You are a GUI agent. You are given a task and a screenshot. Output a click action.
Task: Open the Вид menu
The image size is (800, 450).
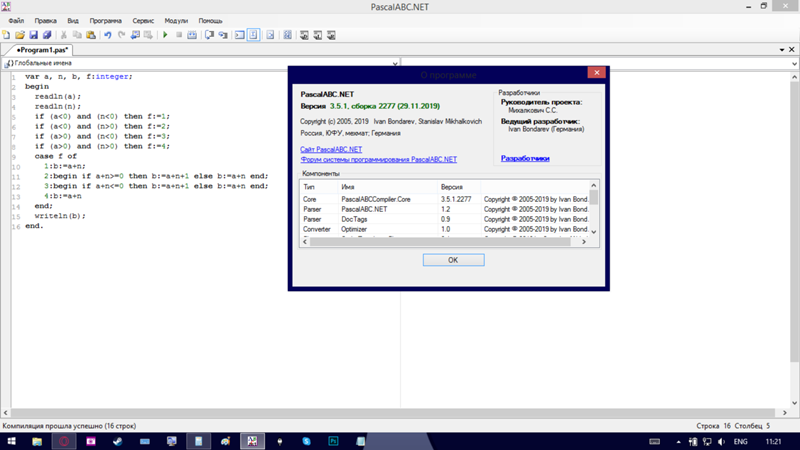click(73, 21)
